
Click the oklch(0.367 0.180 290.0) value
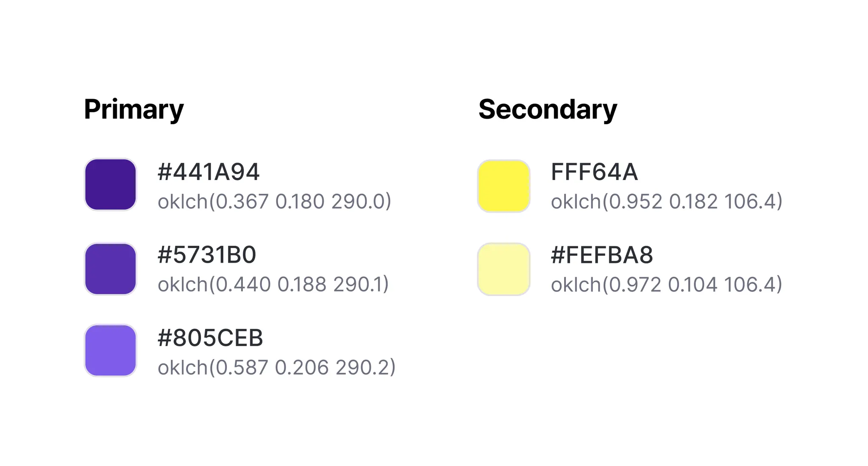pos(274,201)
